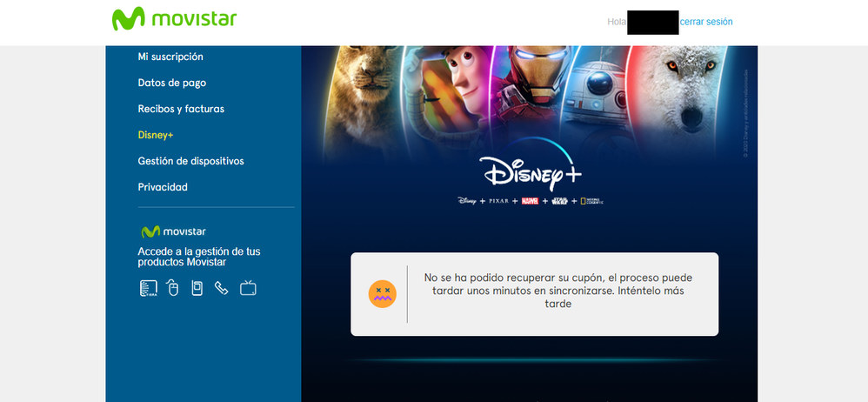
Task: Open the landline telephone handset icon
Action: pos(222,289)
